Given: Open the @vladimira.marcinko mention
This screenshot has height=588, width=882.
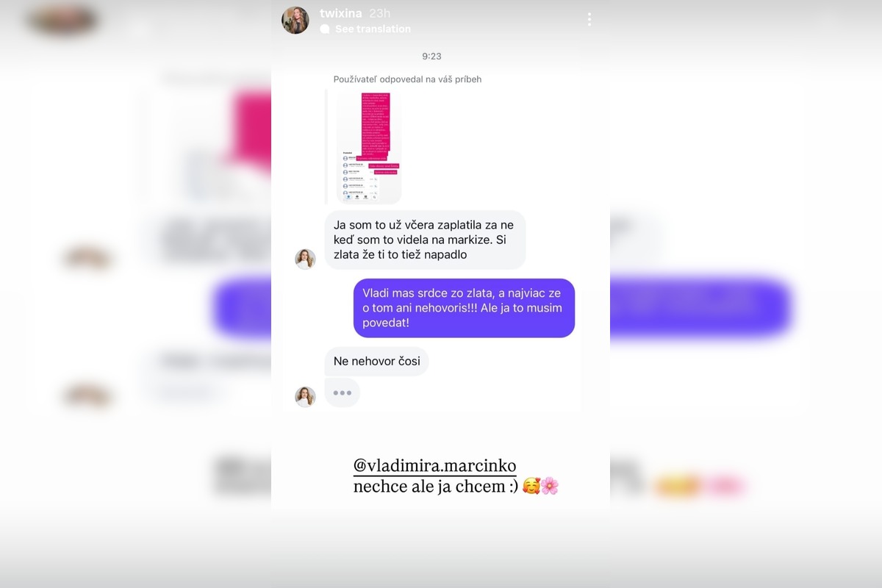Looking at the screenshot, I should (x=434, y=466).
